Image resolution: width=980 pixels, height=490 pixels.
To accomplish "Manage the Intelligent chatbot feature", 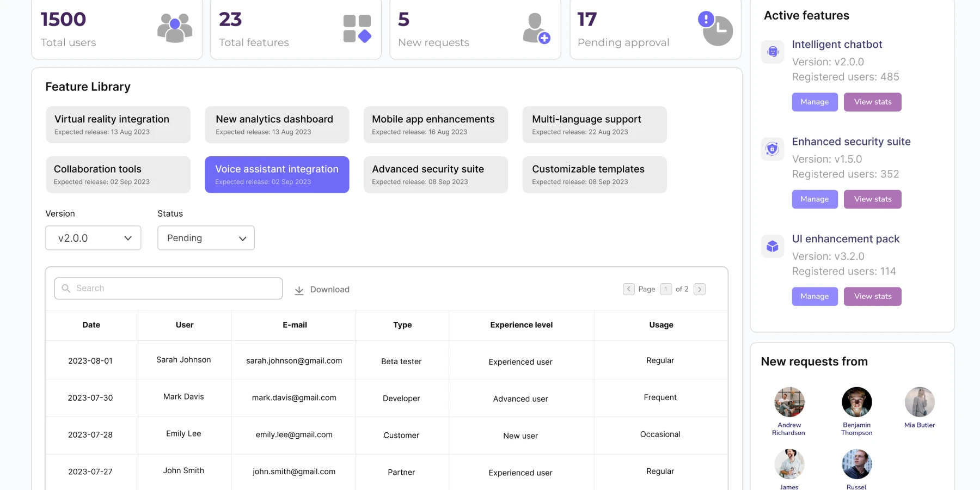I will tap(814, 102).
